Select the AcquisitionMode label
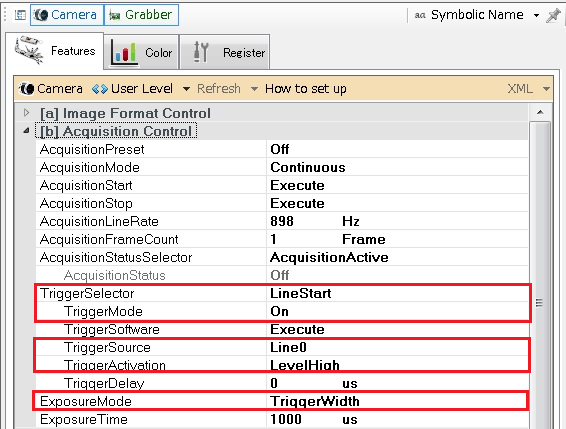Screen dimensions: 566x429 click(x=90, y=167)
